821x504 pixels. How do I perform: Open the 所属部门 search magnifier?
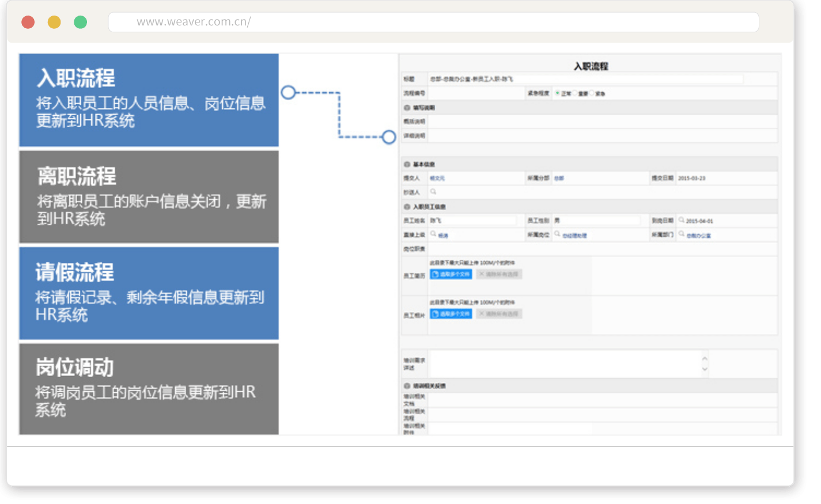pos(682,234)
